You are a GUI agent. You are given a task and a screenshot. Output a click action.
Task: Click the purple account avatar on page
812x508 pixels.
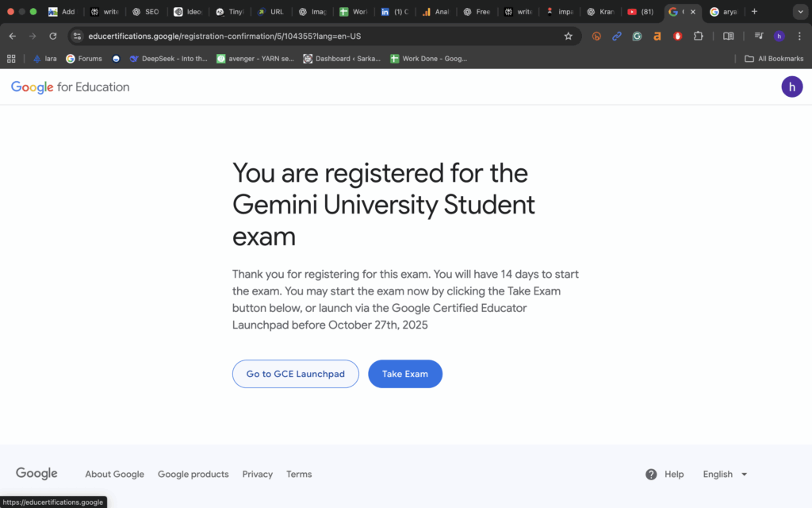coord(791,87)
